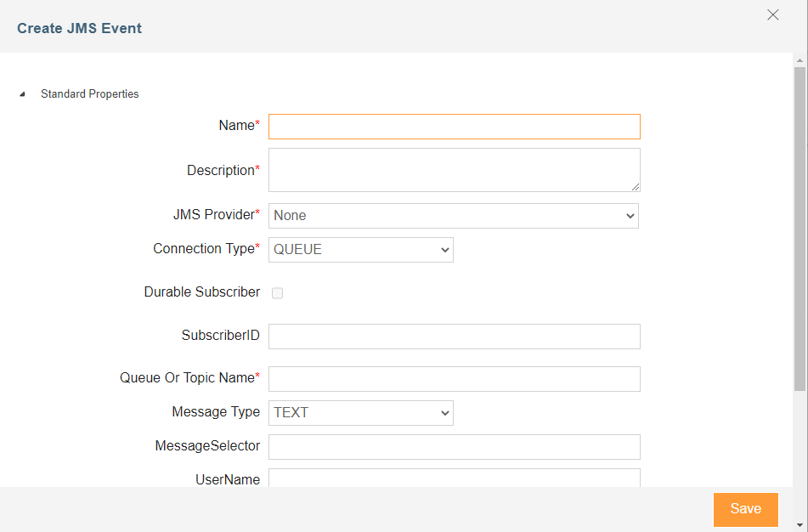Focus the UserName input field

454,478
